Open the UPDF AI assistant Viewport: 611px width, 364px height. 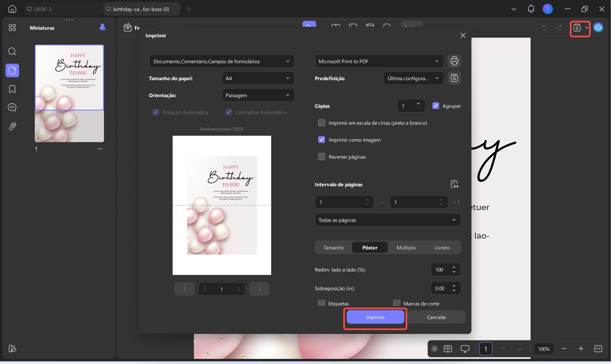[x=598, y=27]
